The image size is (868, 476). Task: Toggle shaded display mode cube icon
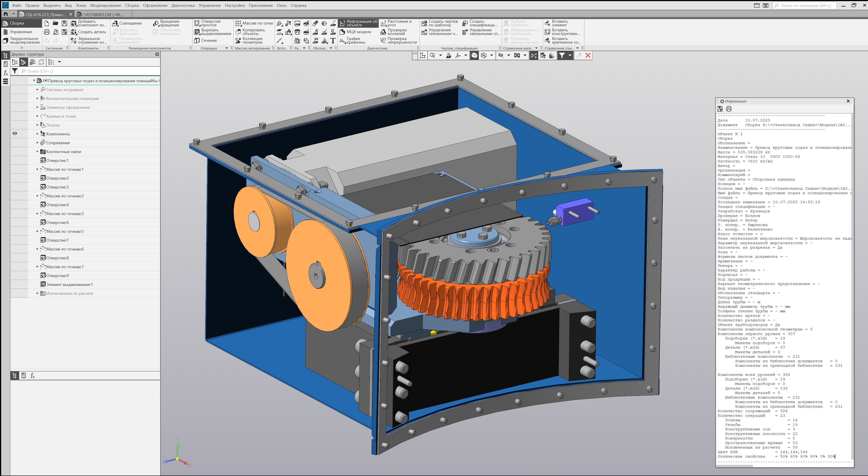pos(474,55)
